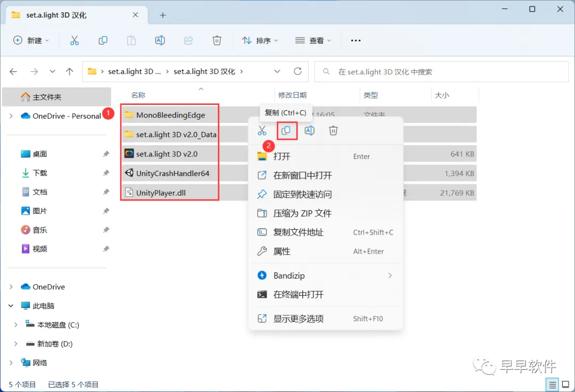Expand the 网络 tree node
575x392 pixels.
tap(11, 363)
